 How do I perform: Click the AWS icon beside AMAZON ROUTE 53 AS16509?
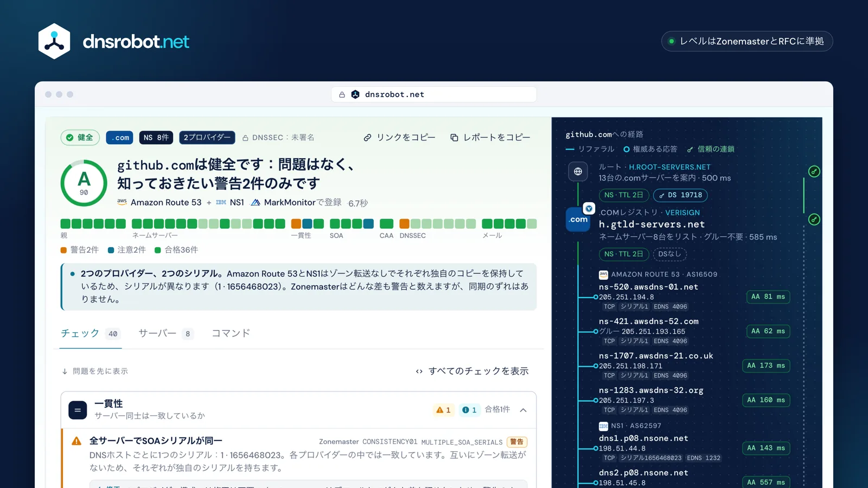pos(603,274)
